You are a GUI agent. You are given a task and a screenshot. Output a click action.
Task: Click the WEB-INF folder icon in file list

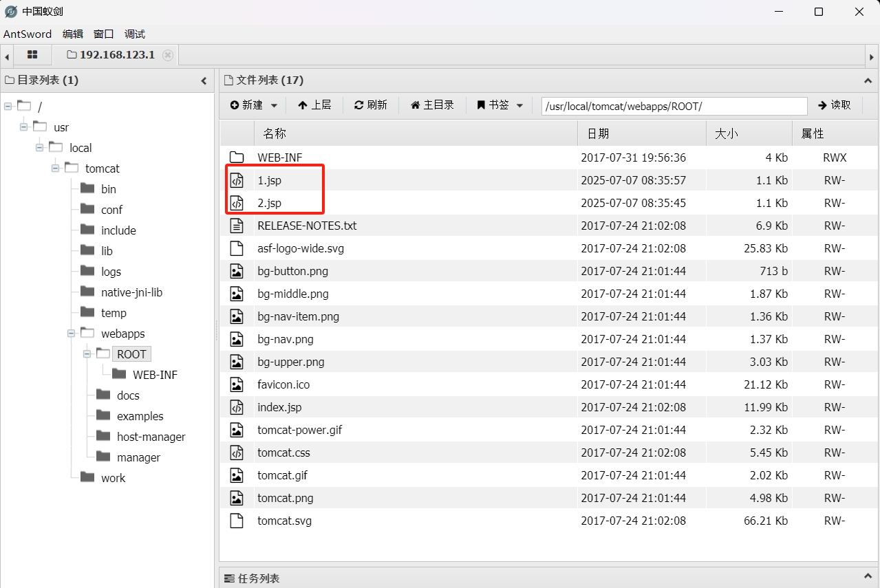tap(237, 157)
